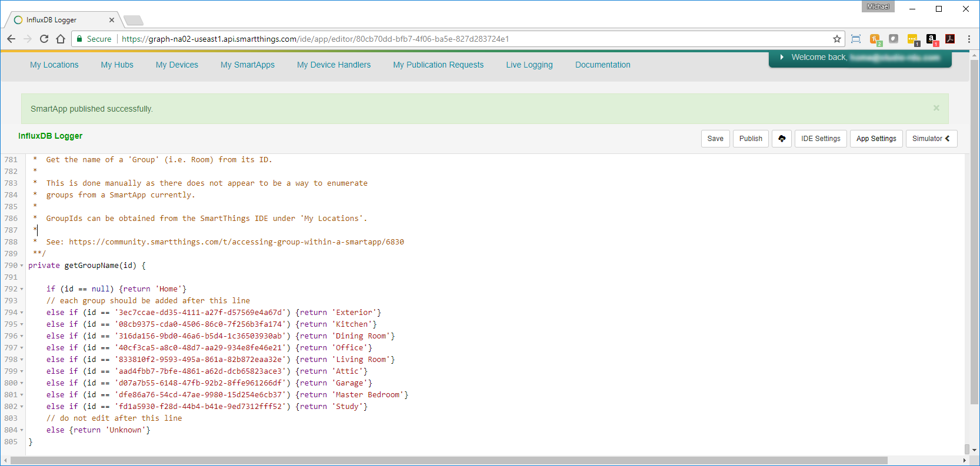Click the 'Study' string on line 802
980x466 pixels.
click(x=347, y=407)
